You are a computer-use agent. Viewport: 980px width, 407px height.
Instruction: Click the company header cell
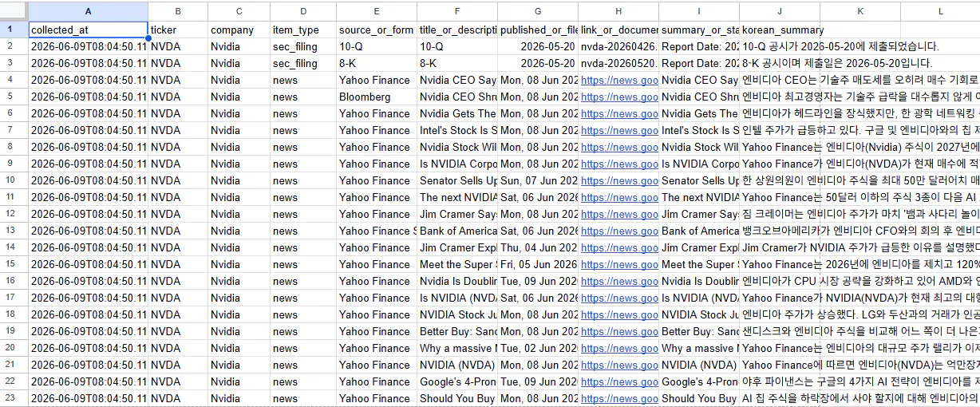coord(239,30)
